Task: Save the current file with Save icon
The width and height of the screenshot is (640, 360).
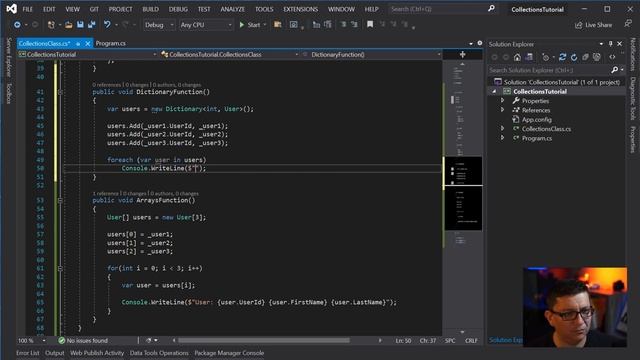Action: coord(80,25)
